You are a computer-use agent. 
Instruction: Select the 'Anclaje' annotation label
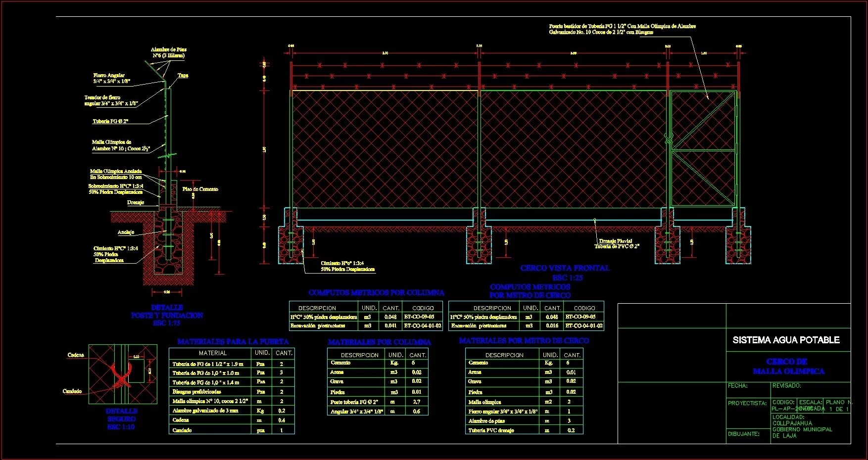click(126, 232)
